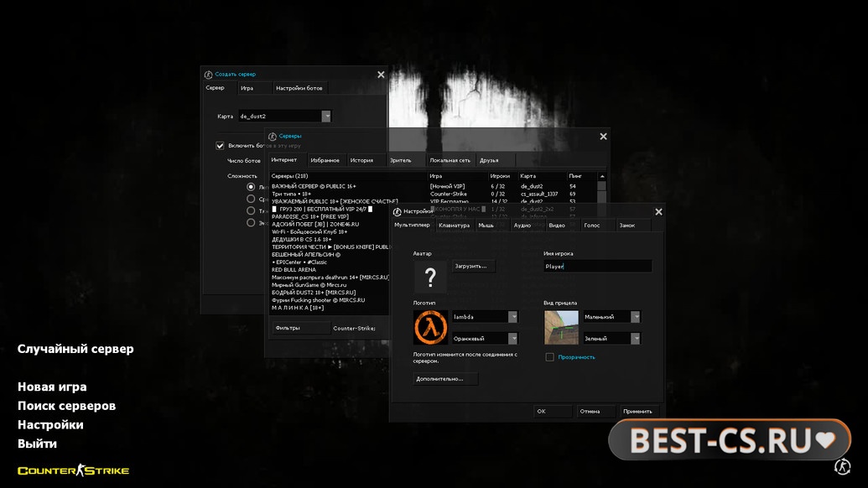This screenshot has height=488, width=868.
Task: Sort by the Игроки column header
Action: click(502, 176)
